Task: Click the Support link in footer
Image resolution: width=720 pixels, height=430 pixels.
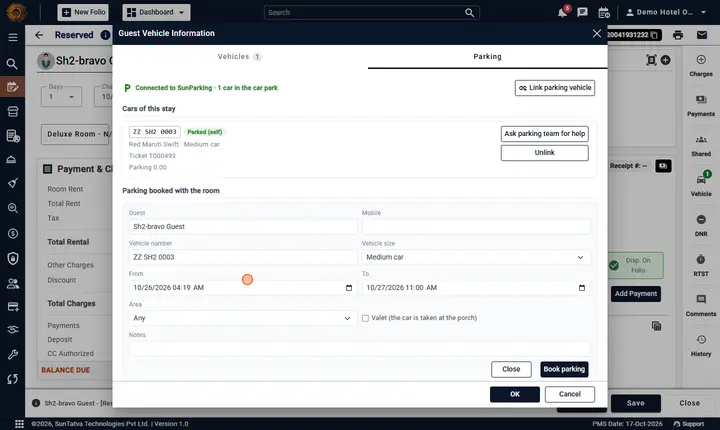Action: [x=689, y=424]
